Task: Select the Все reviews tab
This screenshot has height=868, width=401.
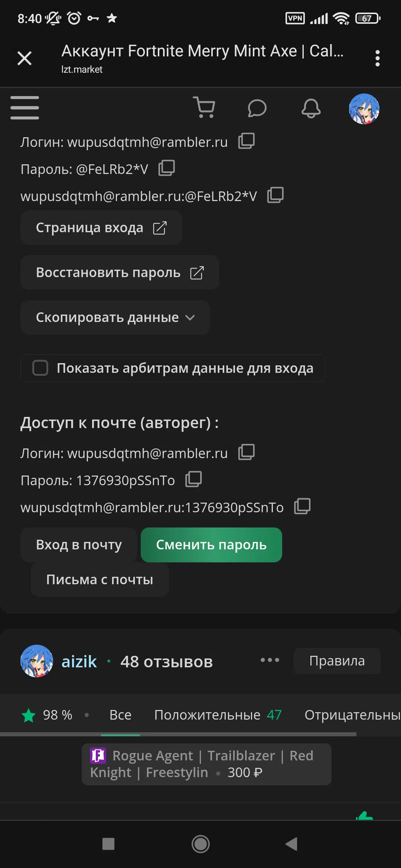Action: (120, 715)
